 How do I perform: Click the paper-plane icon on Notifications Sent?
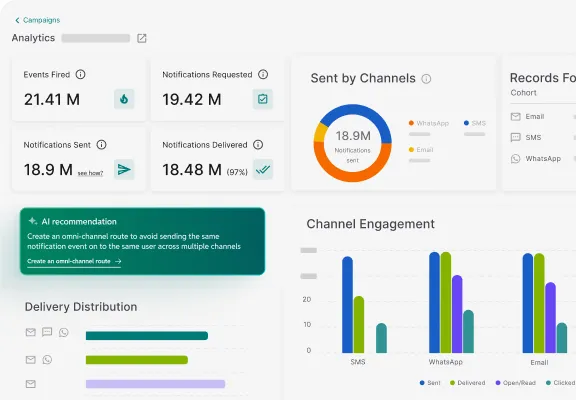[124, 169]
